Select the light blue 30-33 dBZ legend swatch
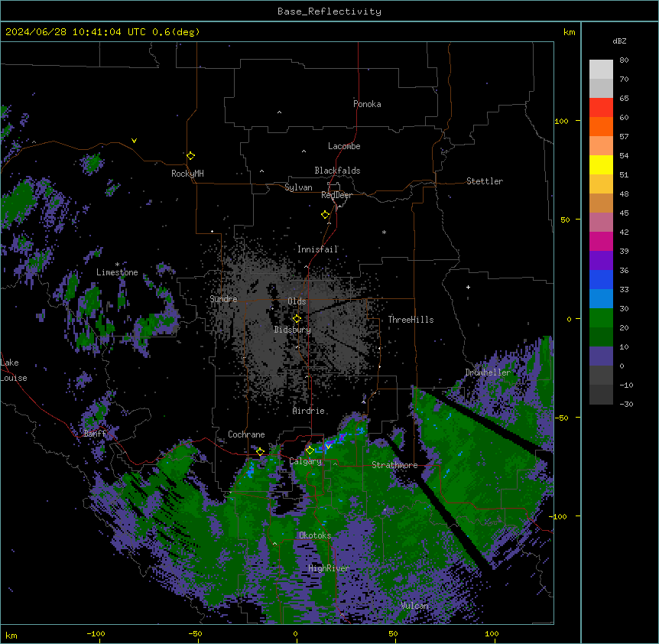Viewport: 659px width, 644px height. (601, 298)
